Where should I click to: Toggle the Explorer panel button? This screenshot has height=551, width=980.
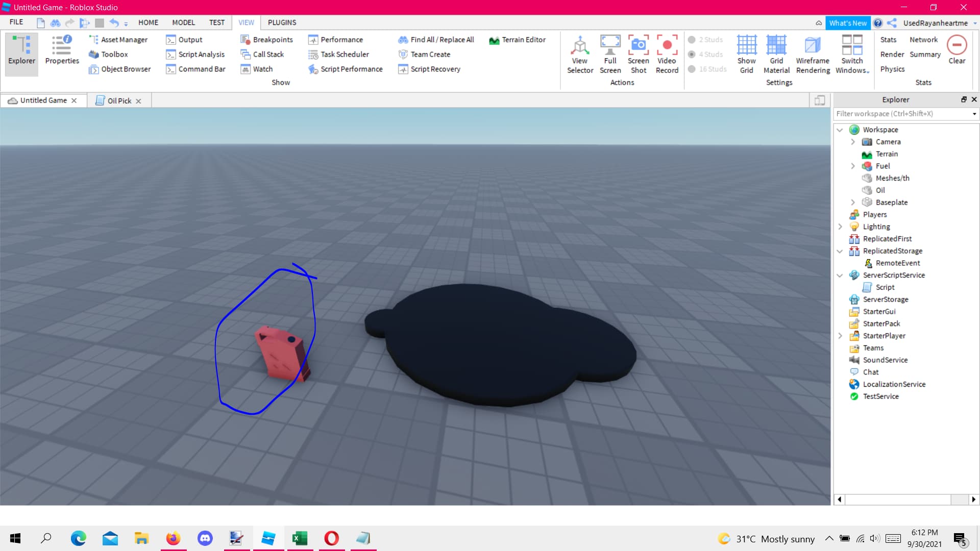click(x=21, y=54)
